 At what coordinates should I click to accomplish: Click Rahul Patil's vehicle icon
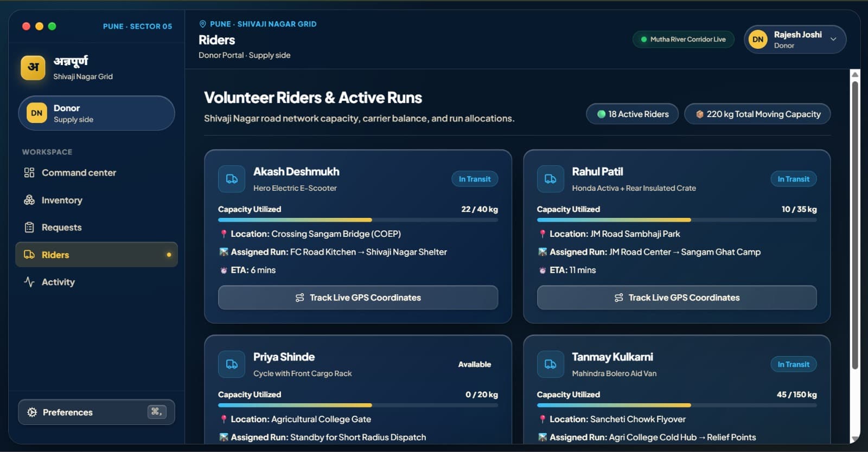[551, 179]
